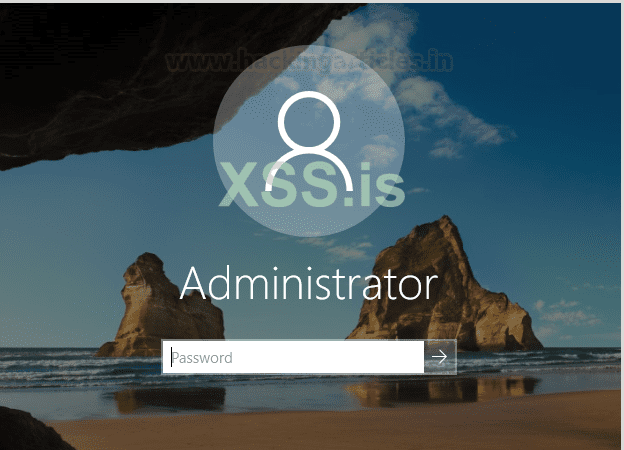The height and width of the screenshot is (450, 624).
Task: Select the Administrator user avatar icon
Action: pyautogui.click(x=309, y=141)
